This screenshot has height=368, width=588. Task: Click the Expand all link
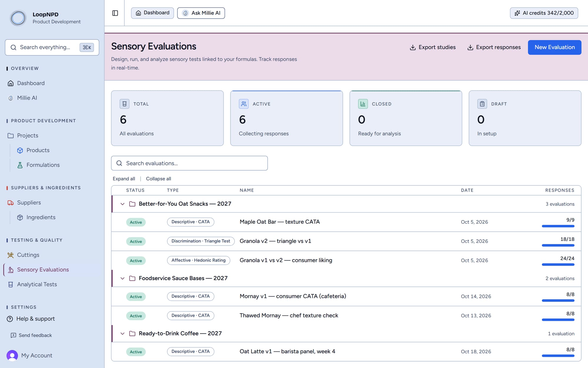click(124, 179)
